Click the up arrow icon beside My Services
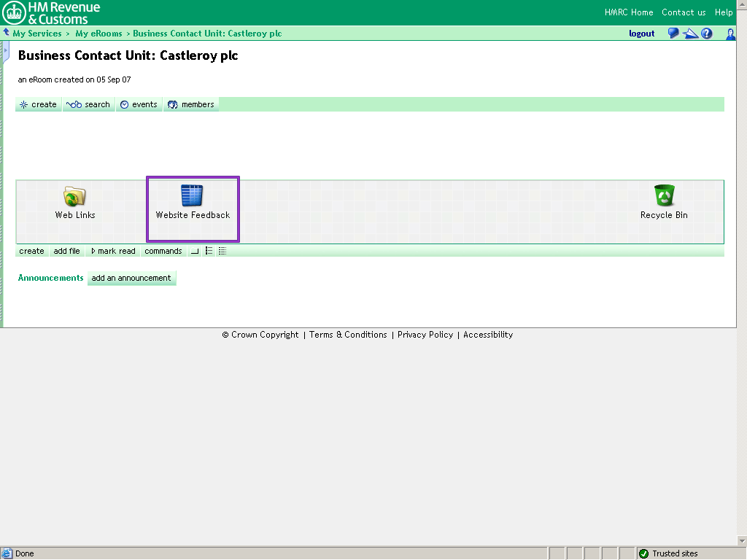Screen dimensions: 747x560 (7, 33)
